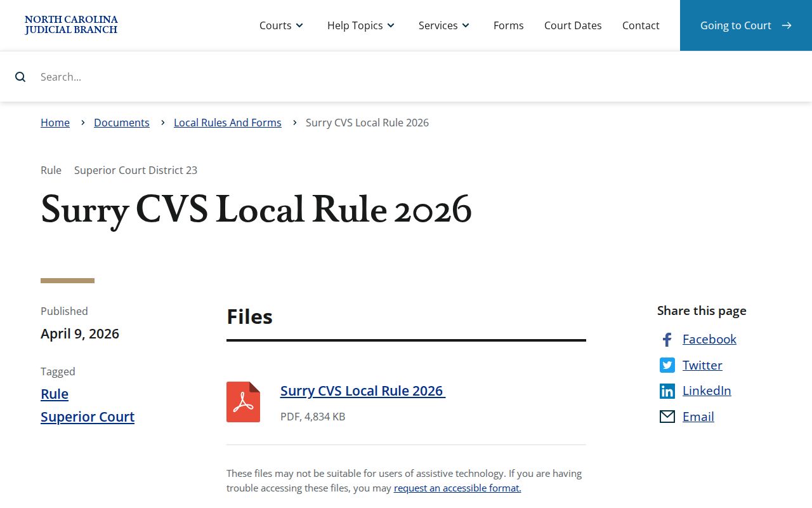
Task: Click the PDF, 4,834 KB file size text
Action: 313,417
